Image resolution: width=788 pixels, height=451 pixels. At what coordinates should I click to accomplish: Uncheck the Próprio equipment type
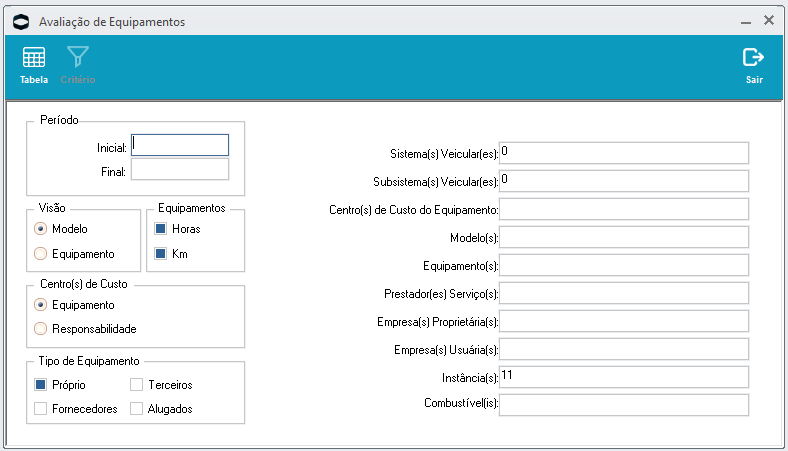coord(41,384)
